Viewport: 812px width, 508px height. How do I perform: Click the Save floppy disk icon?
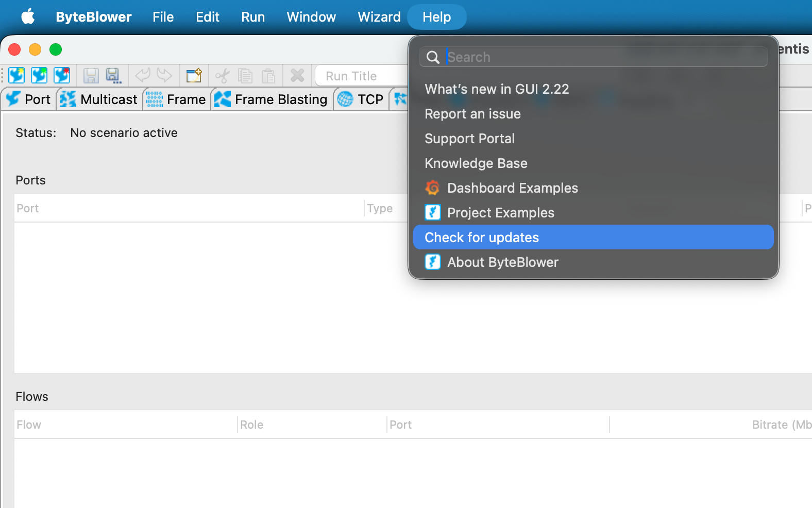click(x=91, y=76)
